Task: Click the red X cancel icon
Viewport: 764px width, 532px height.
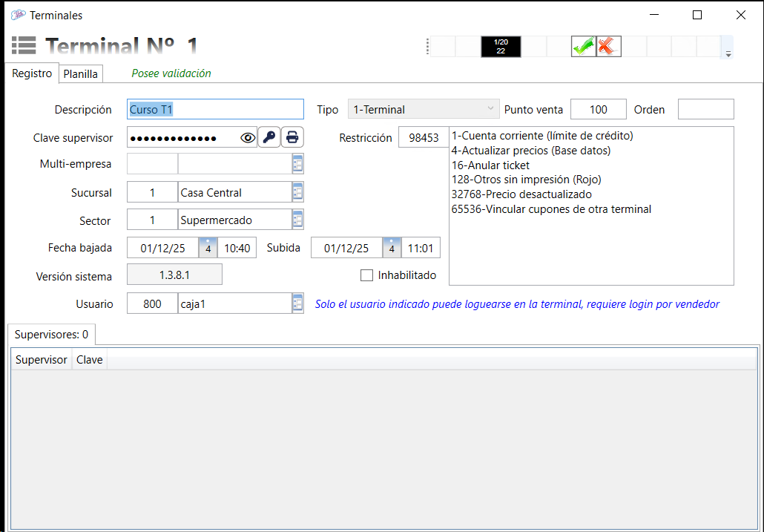Action: pyautogui.click(x=608, y=46)
